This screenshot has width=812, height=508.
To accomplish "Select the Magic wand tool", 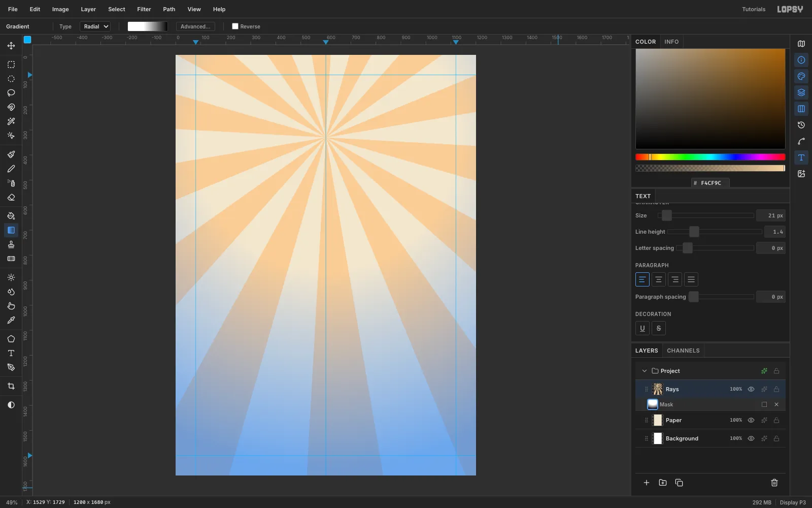I will click(x=11, y=121).
